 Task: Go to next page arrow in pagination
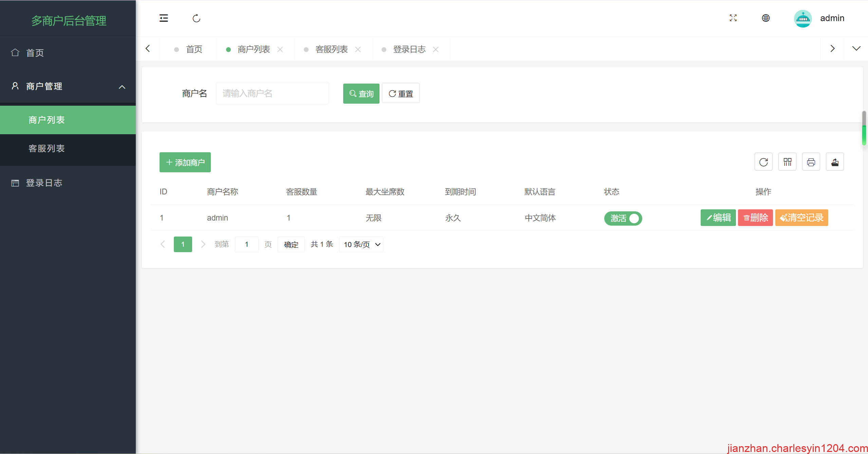tap(203, 244)
